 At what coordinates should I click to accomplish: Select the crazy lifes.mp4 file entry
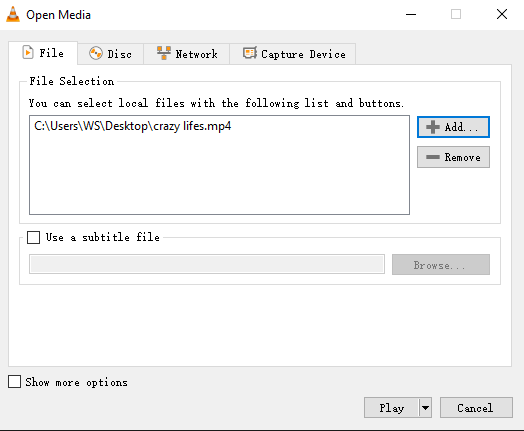click(133, 126)
